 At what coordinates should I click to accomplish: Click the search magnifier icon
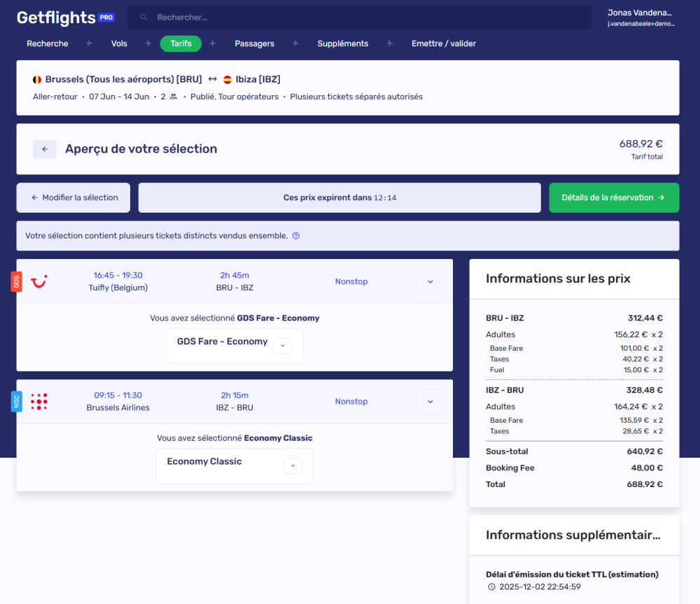tap(143, 17)
